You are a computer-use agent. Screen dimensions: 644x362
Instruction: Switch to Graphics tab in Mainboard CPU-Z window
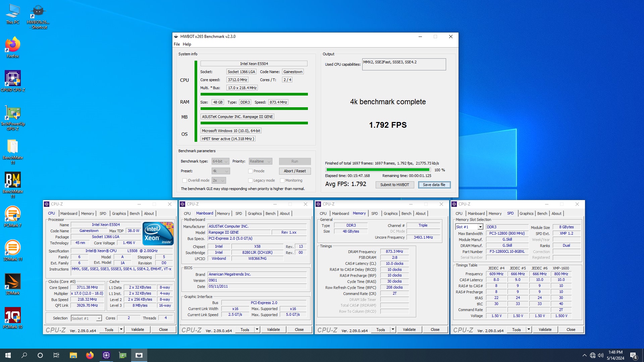click(255, 214)
